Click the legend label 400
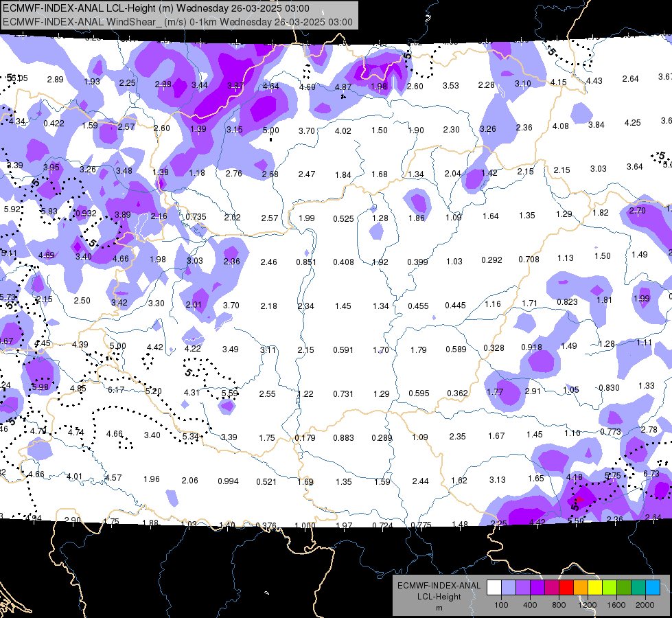This screenshot has width=672, height=618. [x=530, y=605]
